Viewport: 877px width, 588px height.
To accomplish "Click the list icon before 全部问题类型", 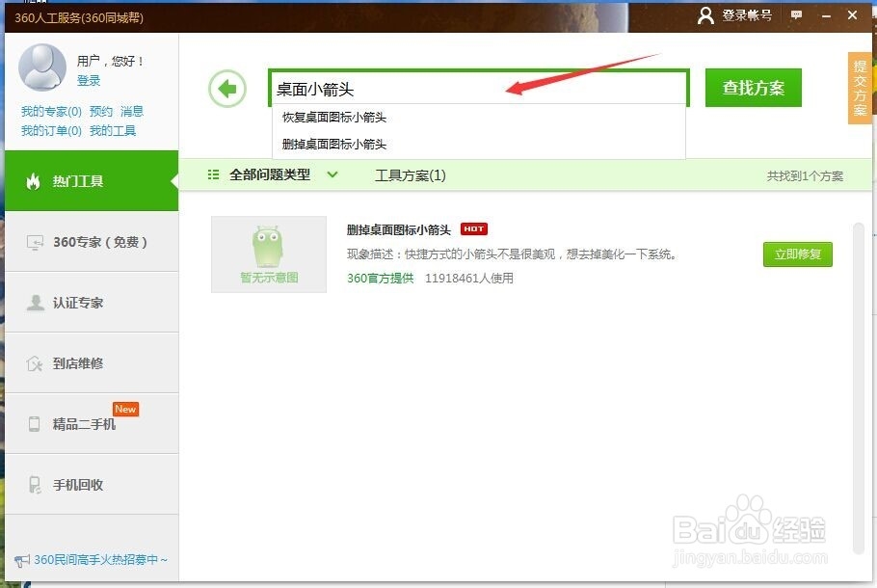I will (213, 174).
